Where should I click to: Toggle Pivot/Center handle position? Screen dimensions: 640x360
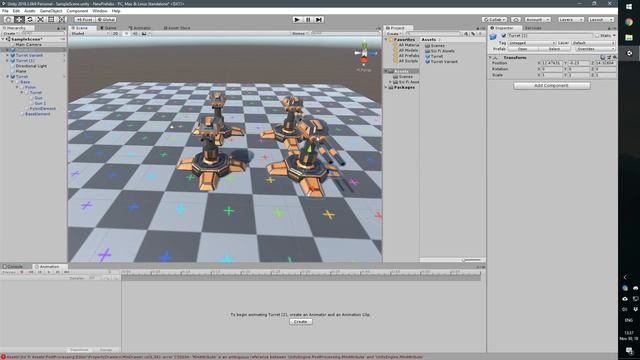point(84,20)
